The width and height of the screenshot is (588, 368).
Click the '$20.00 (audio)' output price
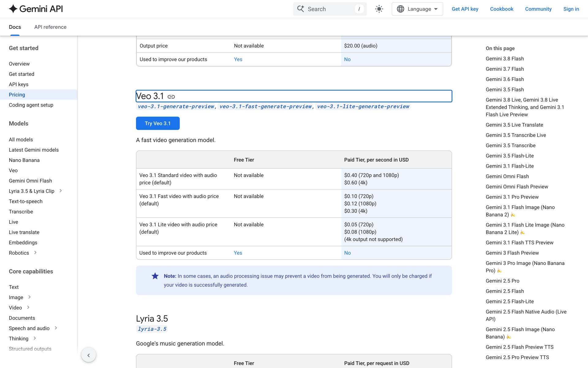point(361,46)
